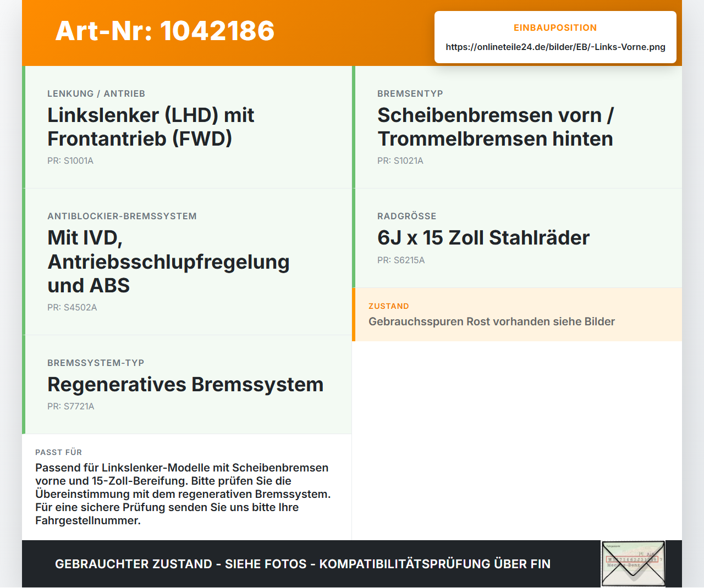Select the Linkslenker (LHD) mit Frontantrieb card
Viewport: 704px width, 588px height.
point(187,127)
